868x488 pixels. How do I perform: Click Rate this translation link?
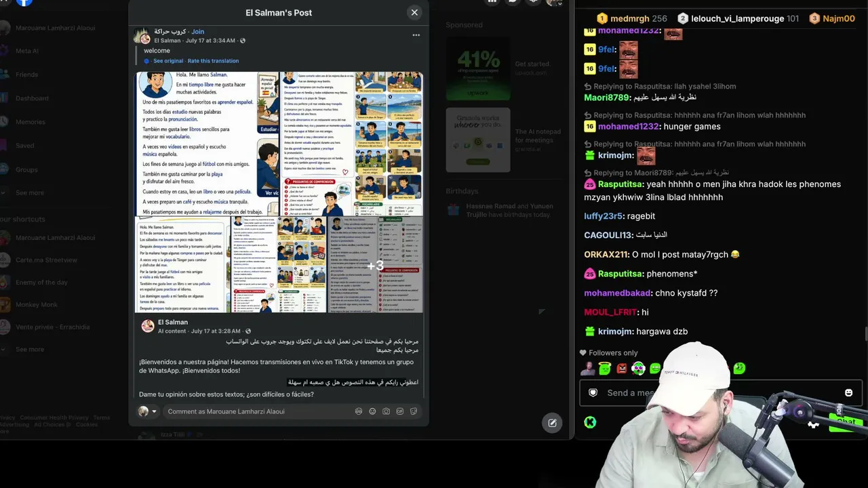coord(213,61)
